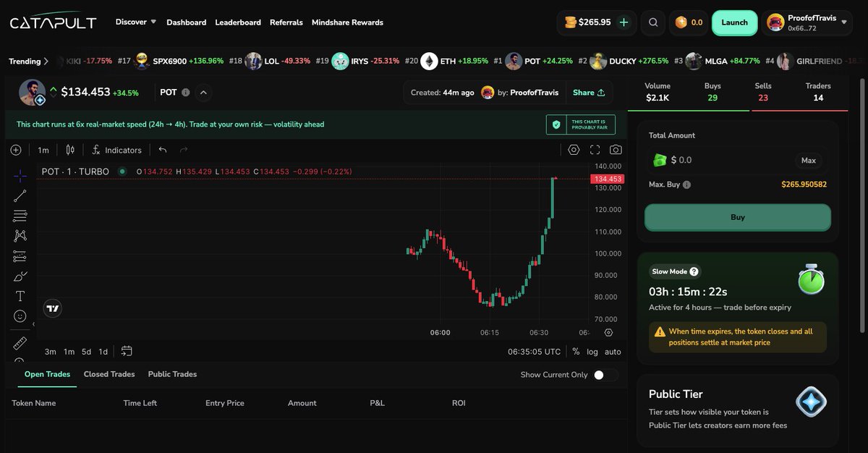Toggle log scale on the chart
This screenshot has height=453, width=868.
click(592, 352)
